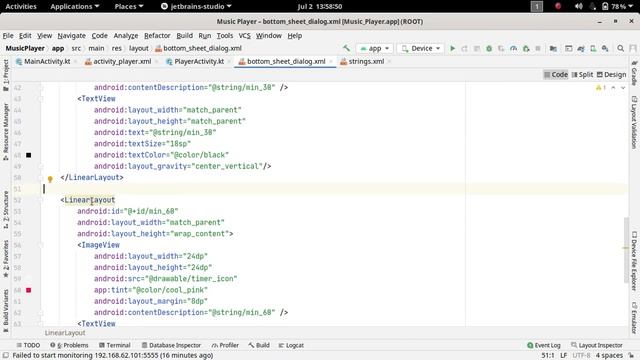Click the editor vertical scrollbar thumb

pyautogui.click(x=626, y=250)
